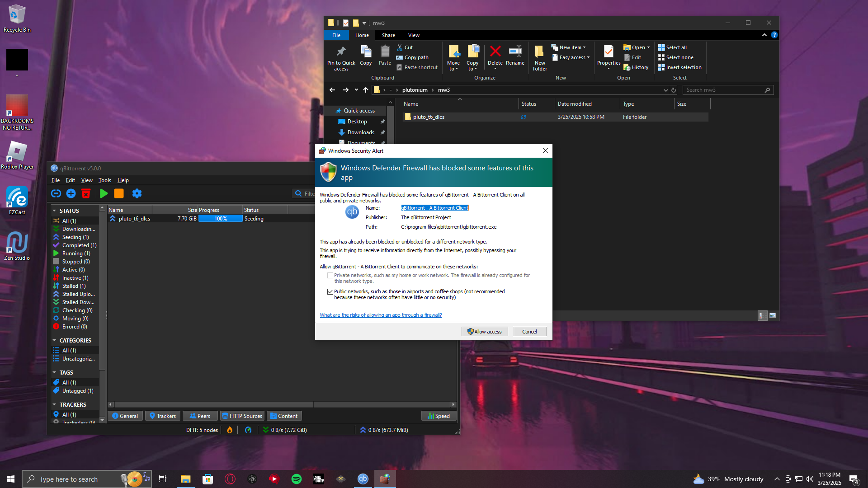The image size is (868, 488).
Task: Click the Properties icon in ribbon
Action: point(609,51)
